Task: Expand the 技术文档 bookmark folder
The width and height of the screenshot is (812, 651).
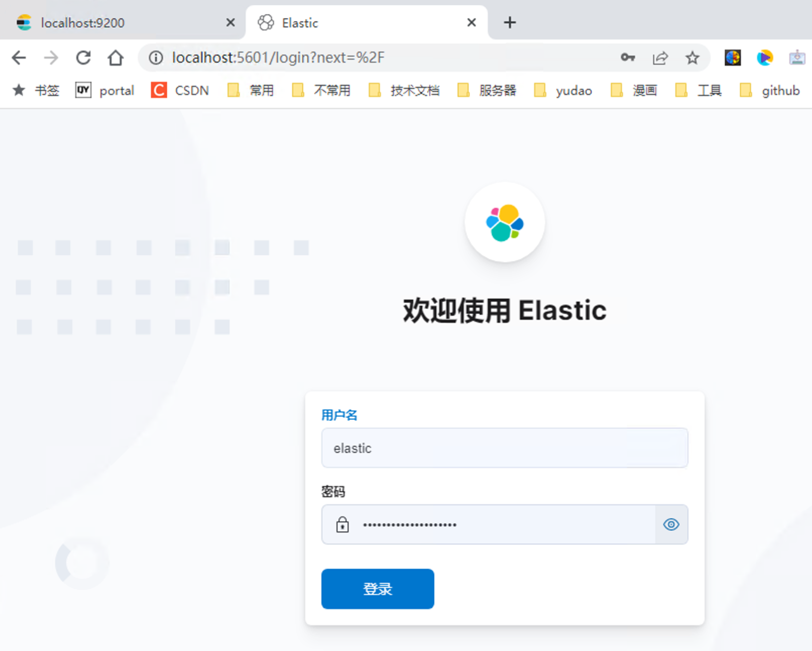Action: pos(404,91)
